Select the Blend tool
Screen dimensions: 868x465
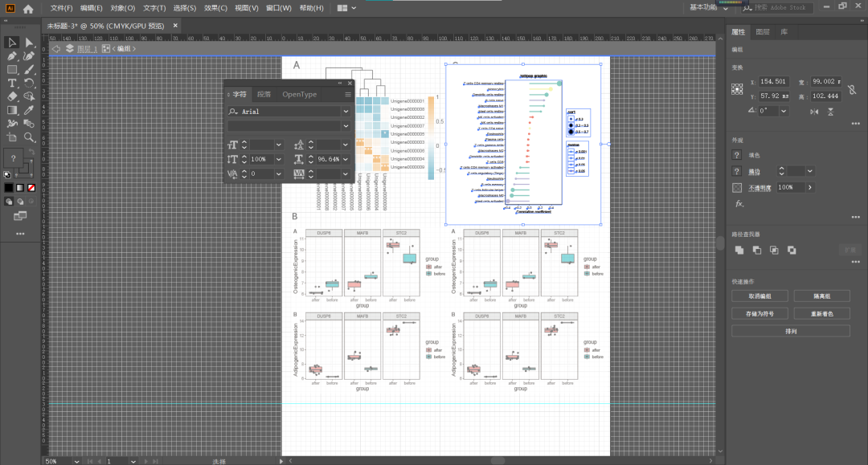pos(29,124)
